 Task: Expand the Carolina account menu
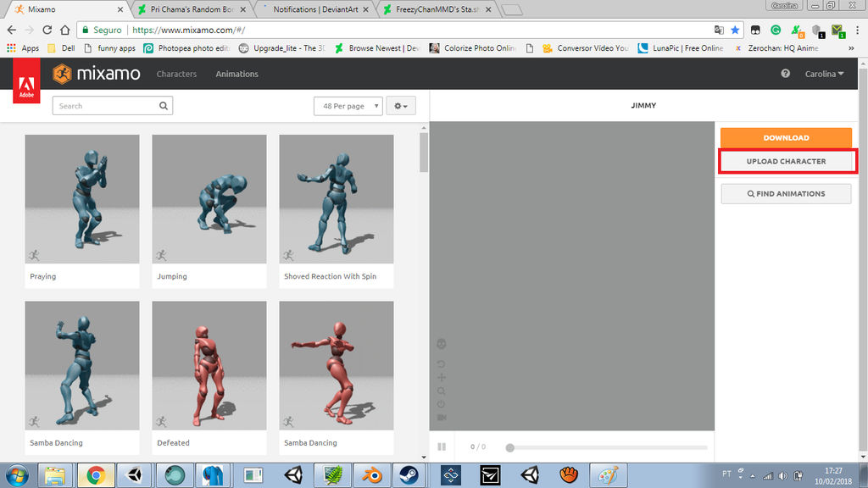pyautogui.click(x=824, y=74)
